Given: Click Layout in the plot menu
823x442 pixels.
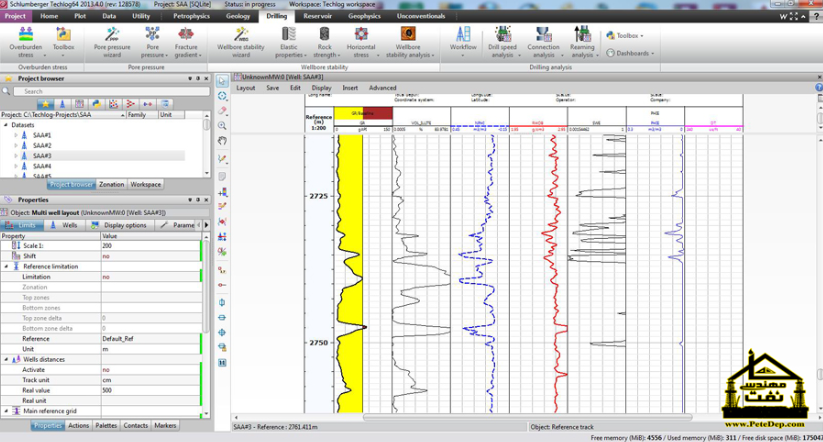Looking at the screenshot, I should [245, 88].
